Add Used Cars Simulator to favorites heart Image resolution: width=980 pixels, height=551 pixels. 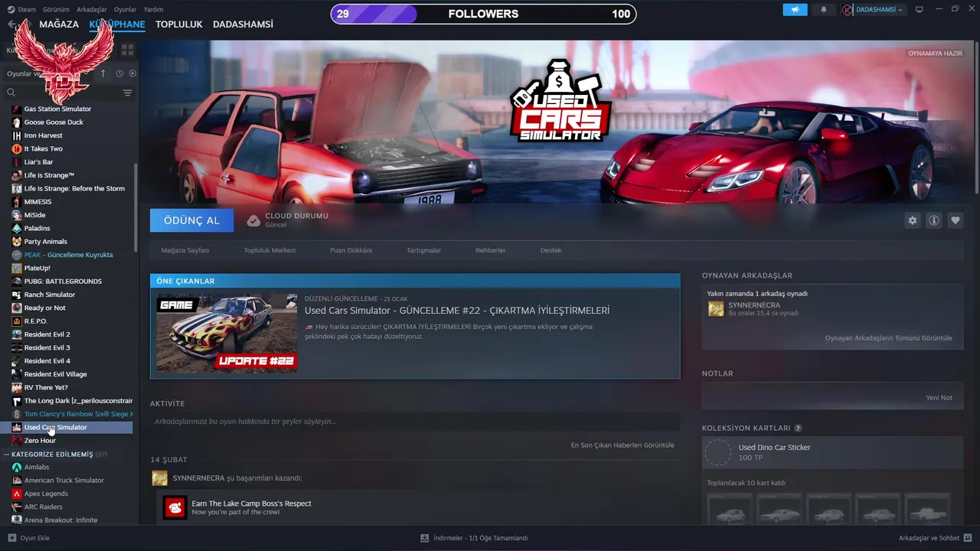pyautogui.click(x=955, y=220)
